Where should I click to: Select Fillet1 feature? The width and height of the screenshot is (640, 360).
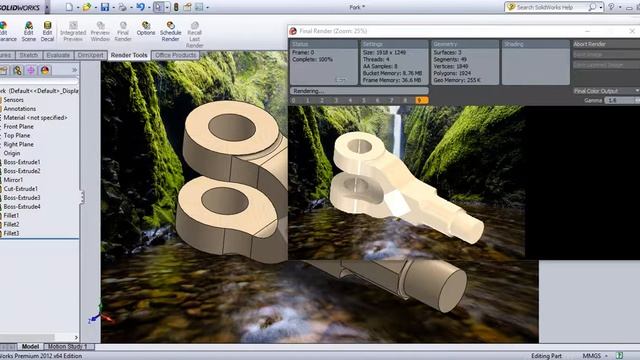(x=11, y=216)
